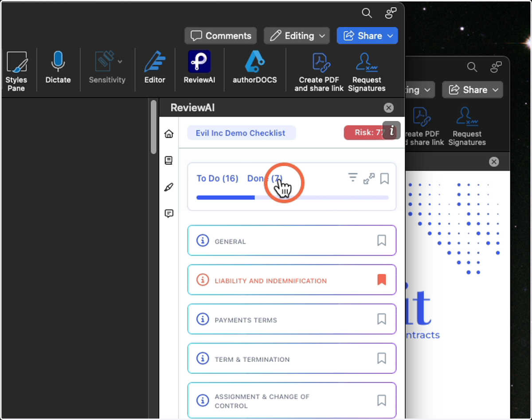This screenshot has width=532, height=420.
Task: Click the checklist progress bar
Action: pyautogui.click(x=292, y=197)
